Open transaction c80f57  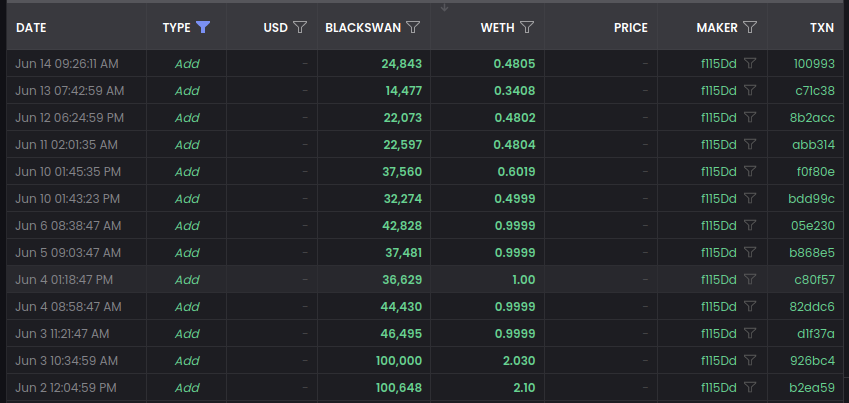(814, 280)
